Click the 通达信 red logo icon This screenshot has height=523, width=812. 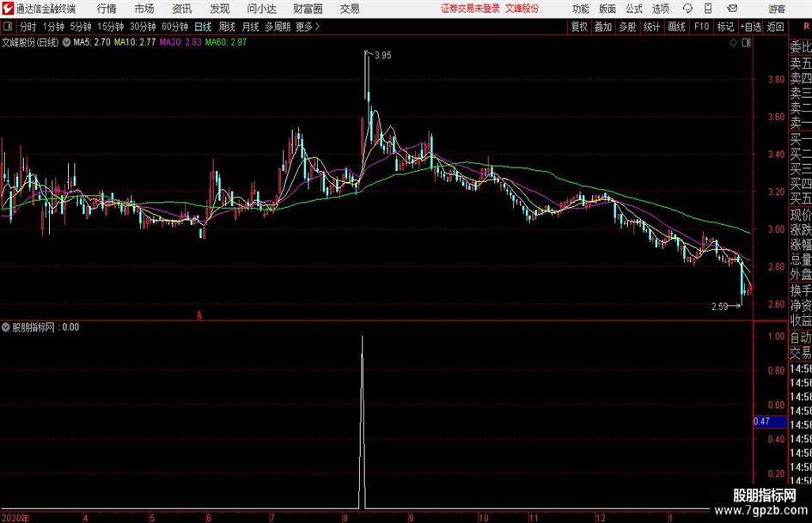tap(8, 9)
